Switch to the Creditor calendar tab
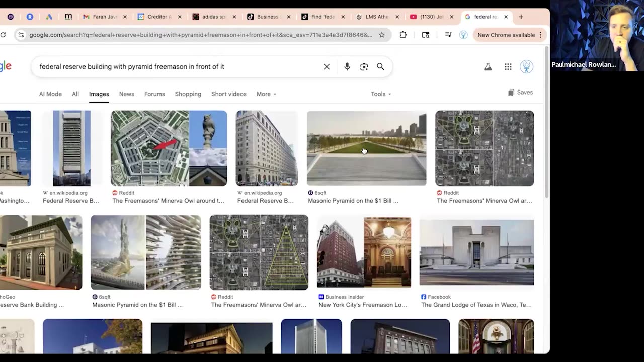This screenshot has height=362, width=644. [159, 17]
